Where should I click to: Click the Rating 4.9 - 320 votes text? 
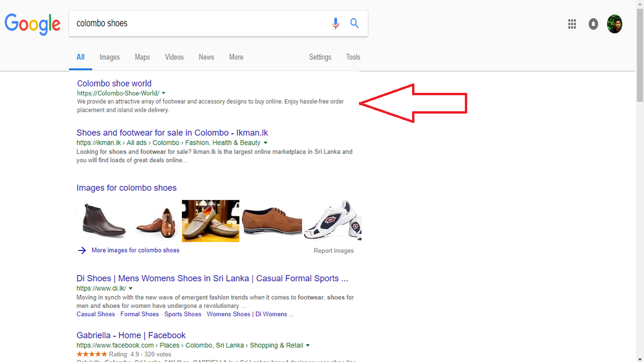point(140,354)
